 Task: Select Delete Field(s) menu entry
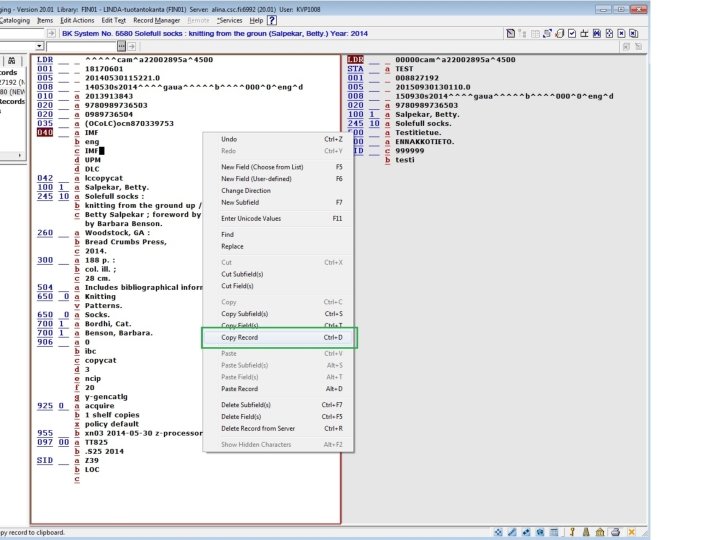(278, 417)
